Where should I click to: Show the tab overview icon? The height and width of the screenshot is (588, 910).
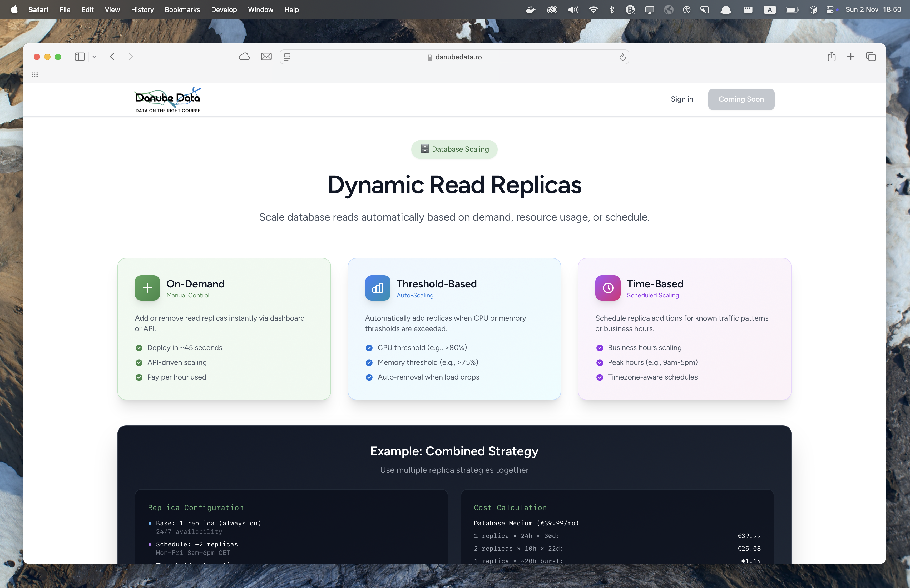click(x=871, y=57)
